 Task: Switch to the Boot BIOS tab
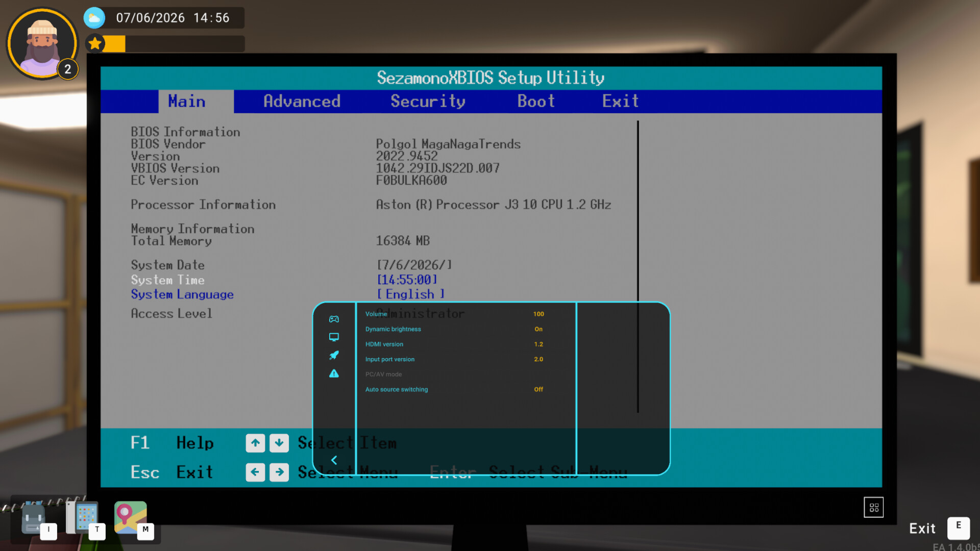click(x=536, y=102)
